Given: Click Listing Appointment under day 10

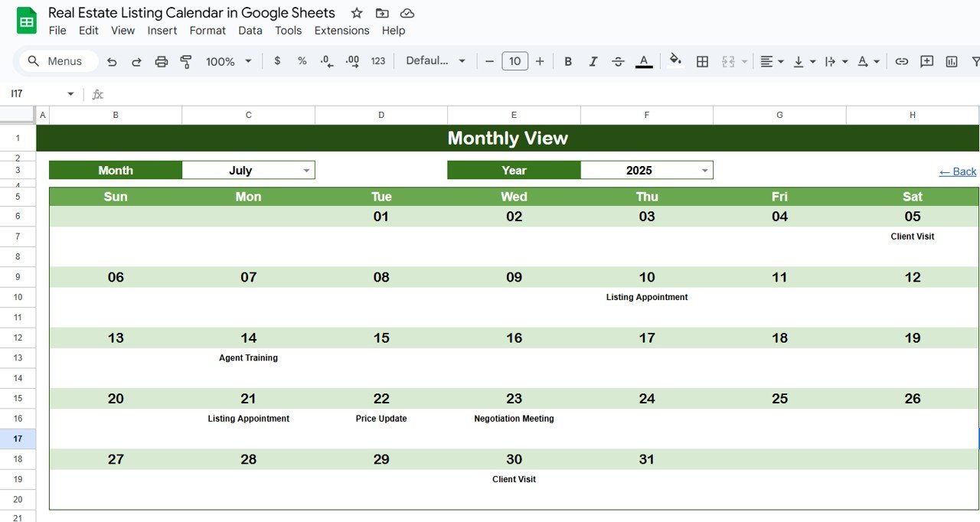Looking at the screenshot, I should (x=647, y=297).
